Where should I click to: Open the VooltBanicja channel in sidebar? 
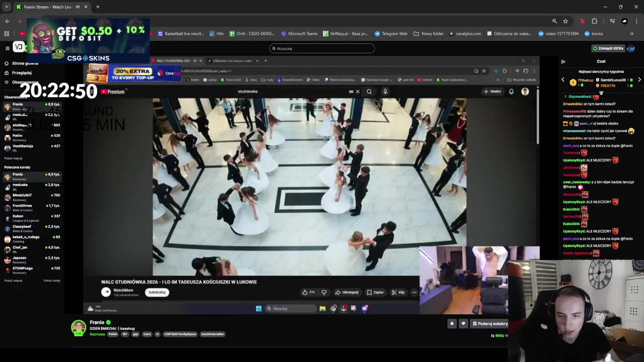(x=32, y=148)
